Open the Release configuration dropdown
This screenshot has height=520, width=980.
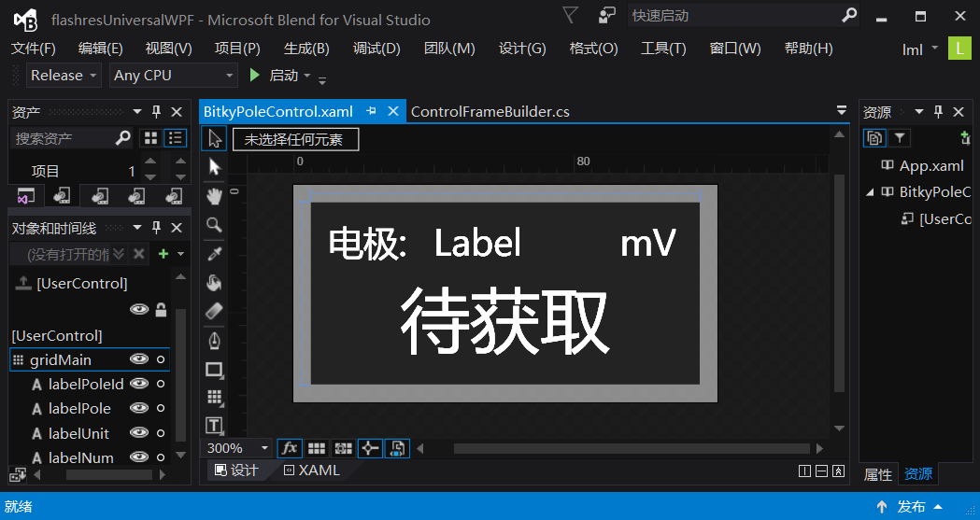64,76
